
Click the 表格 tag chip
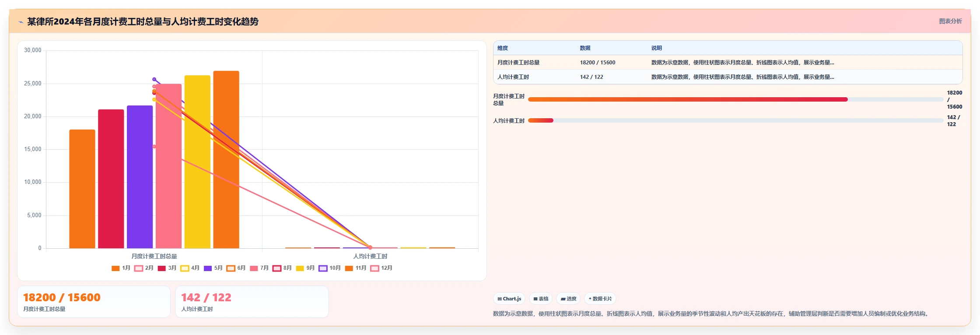(541, 299)
